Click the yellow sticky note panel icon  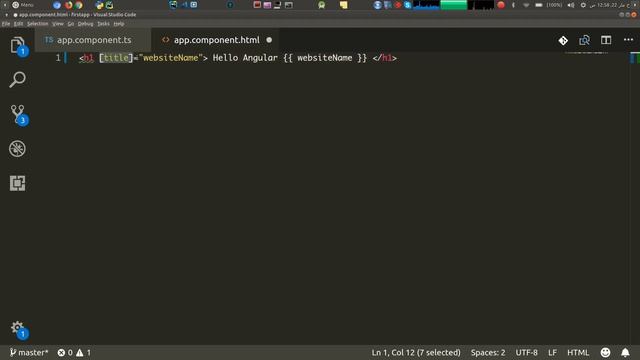(x=344, y=5)
